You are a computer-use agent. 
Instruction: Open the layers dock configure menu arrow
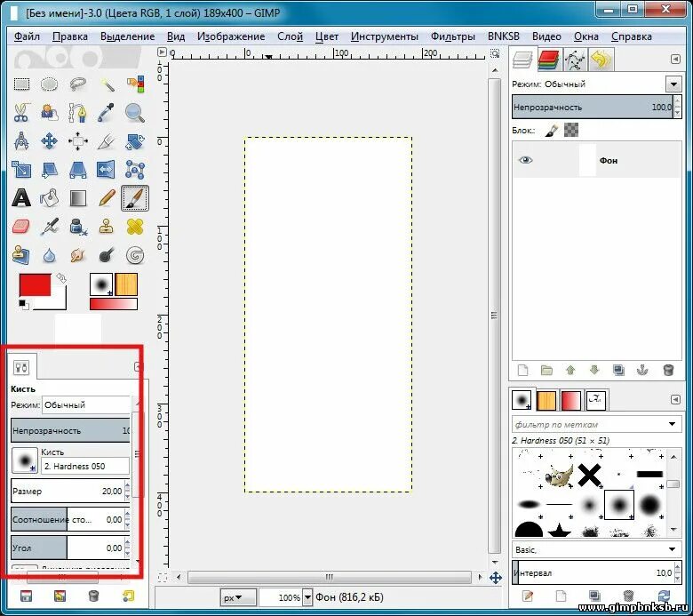(675, 59)
